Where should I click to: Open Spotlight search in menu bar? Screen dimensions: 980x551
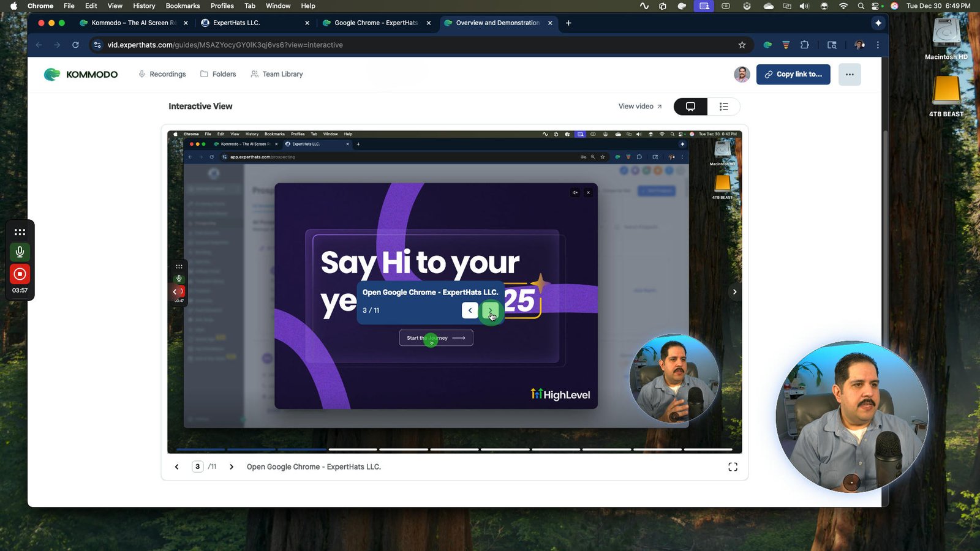pyautogui.click(x=861, y=6)
